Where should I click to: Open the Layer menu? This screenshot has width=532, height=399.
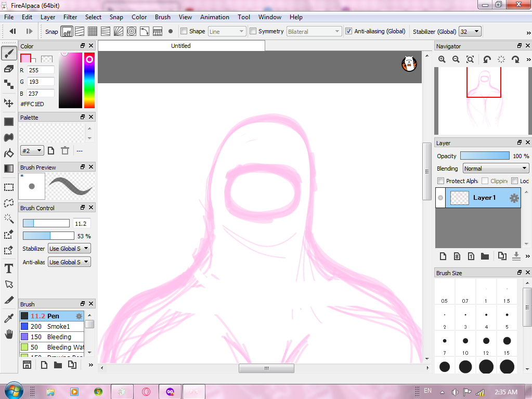click(47, 17)
